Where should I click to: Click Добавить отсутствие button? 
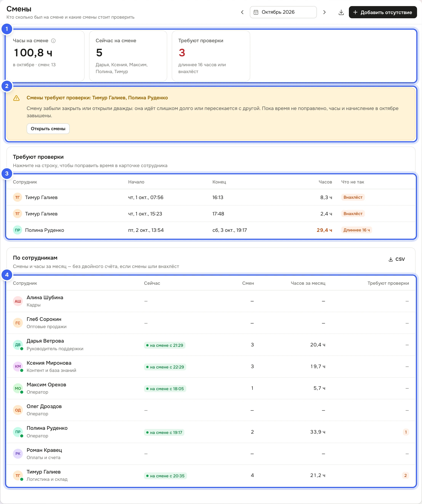pyautogui.click(x=383, y=12)
